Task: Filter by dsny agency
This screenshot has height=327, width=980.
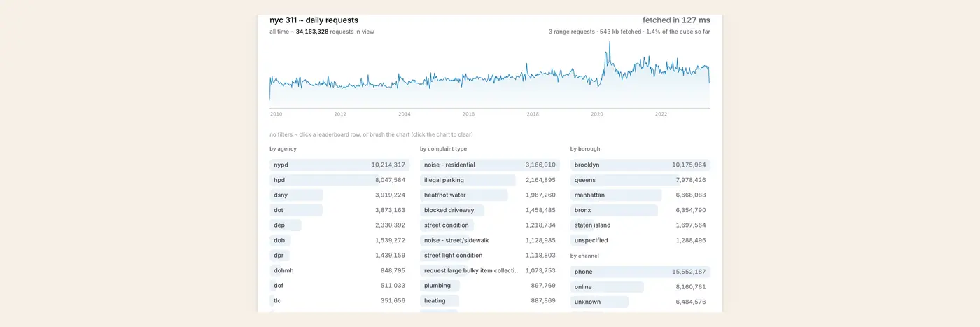Action: (x=339, y=195)
